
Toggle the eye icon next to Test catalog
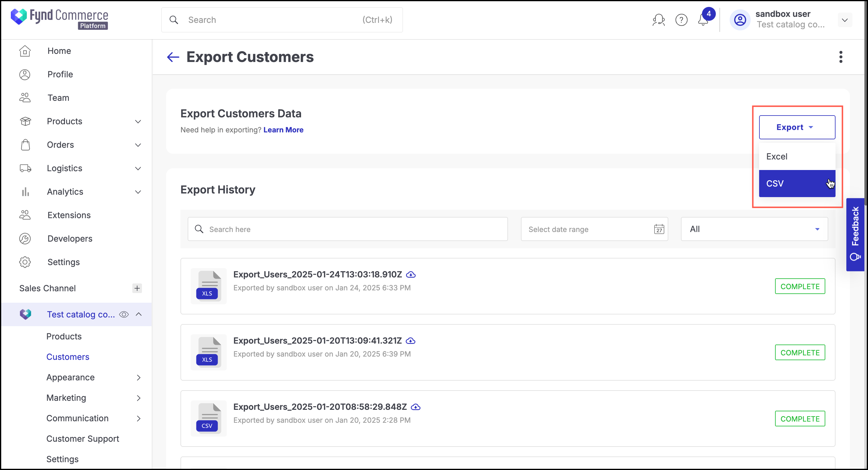124,314
